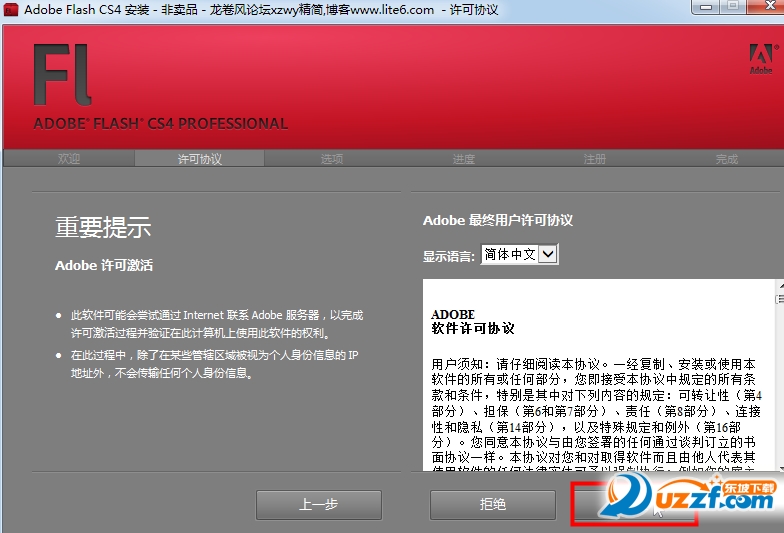Click the 显示语言 label
The width and height of the screenshot is (784, 533).
click(448, 256)
